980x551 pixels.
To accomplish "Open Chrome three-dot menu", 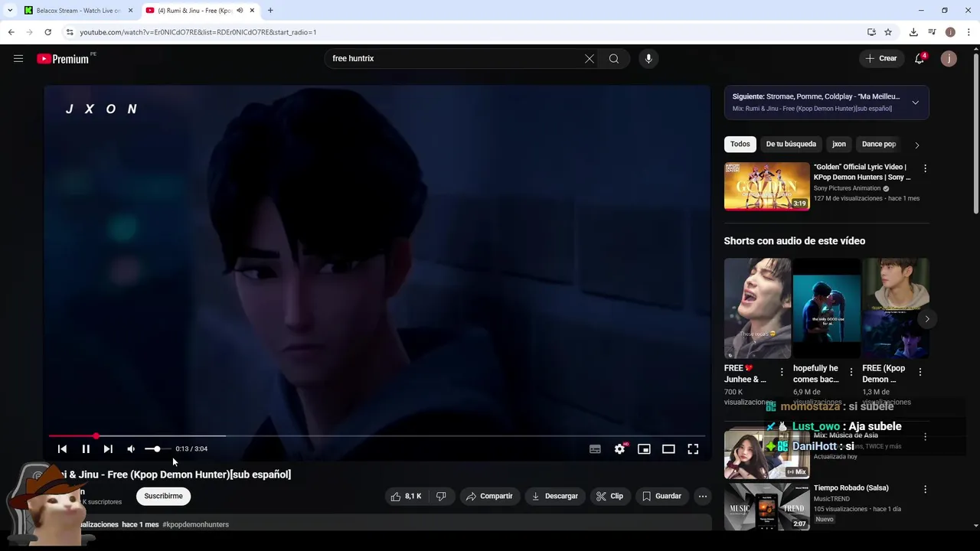I will [969, 32].
